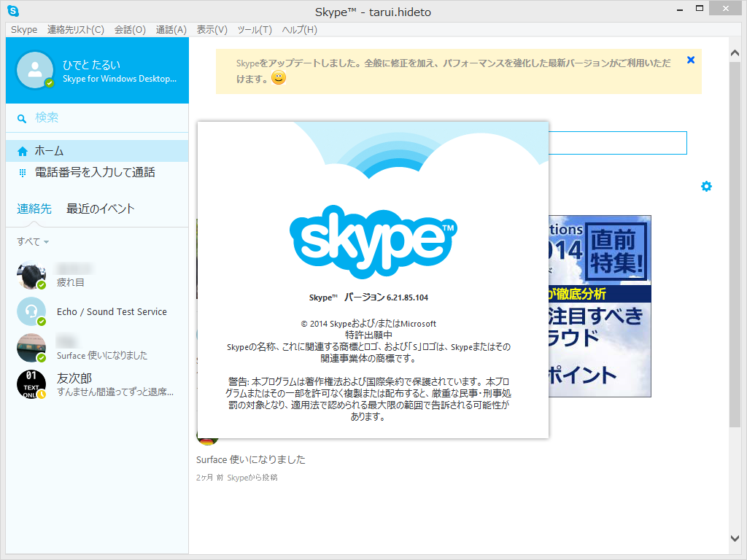The image size is (747, 560).
Task: Dismiss the Skype update notification banner
Action: click(x=690, y=60)
